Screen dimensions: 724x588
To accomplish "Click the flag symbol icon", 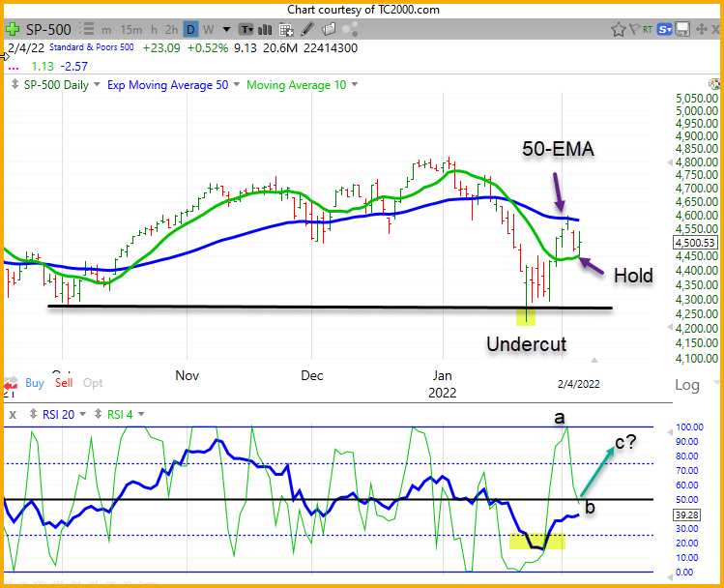I will coord(634,30).
